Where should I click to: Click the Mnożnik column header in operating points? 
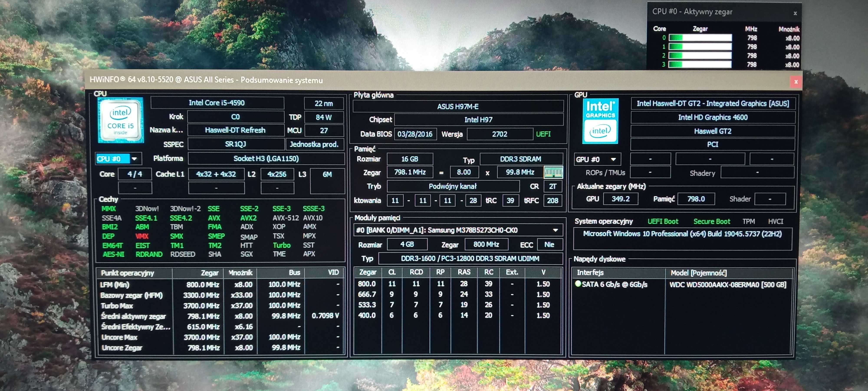241,273
